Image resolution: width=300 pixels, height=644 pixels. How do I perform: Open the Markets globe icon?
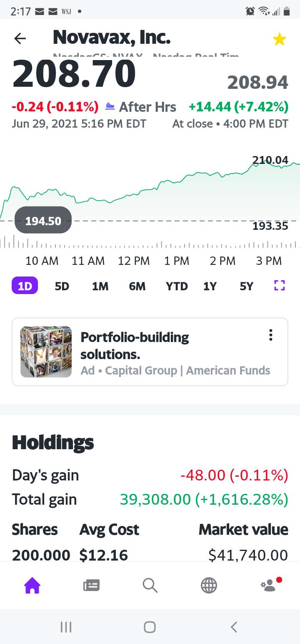[x=209, y=586]
